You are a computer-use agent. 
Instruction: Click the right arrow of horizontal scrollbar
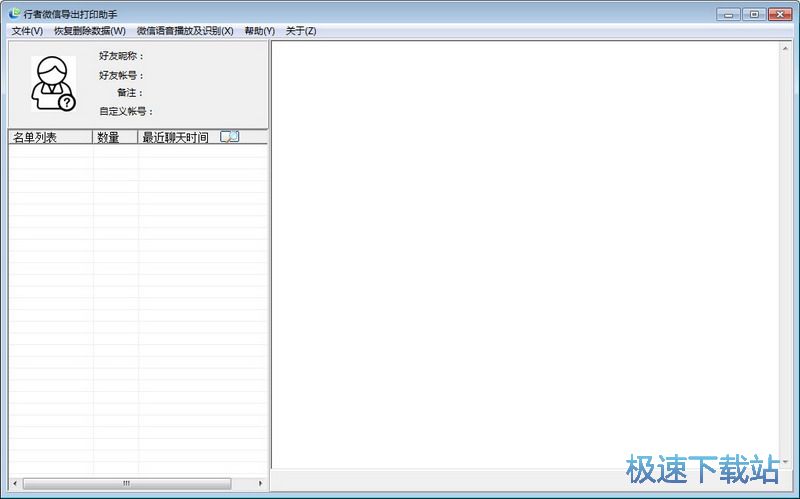pos(261,484)
